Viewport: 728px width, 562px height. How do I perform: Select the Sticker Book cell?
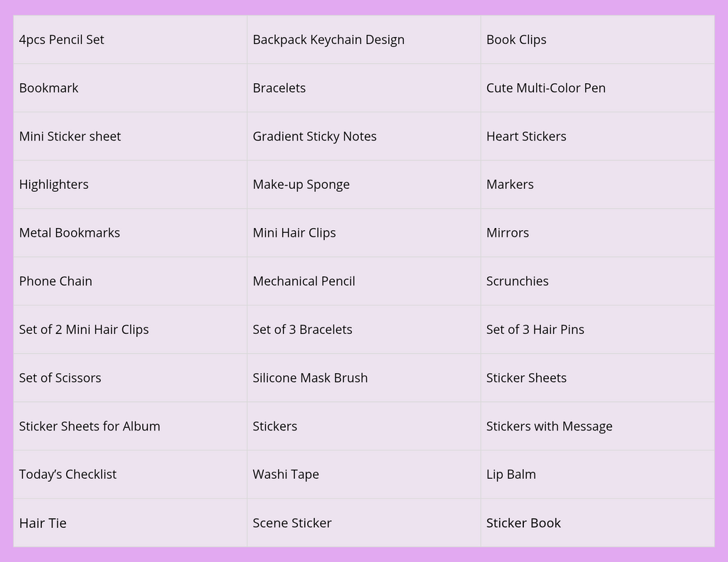click(x=597, y=522)
